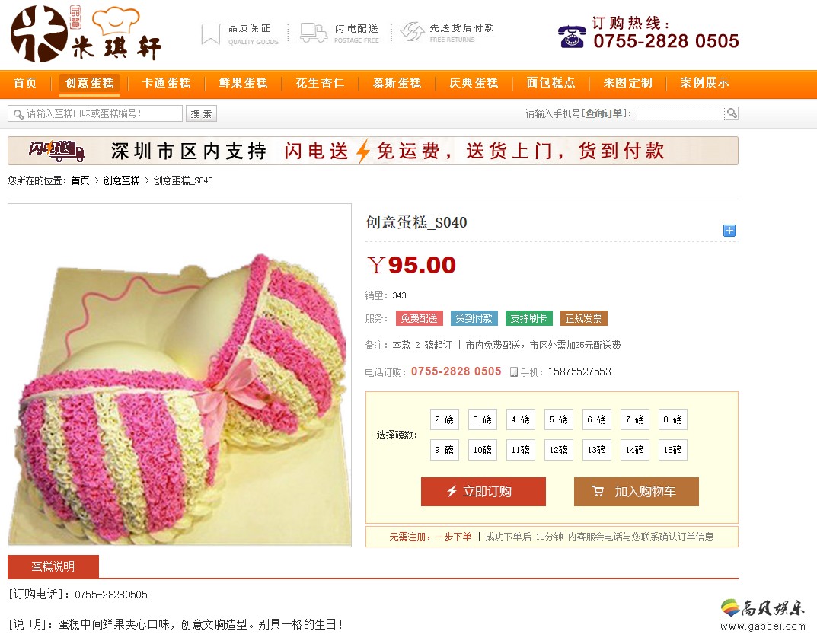Viewport: 817px width, 644px height.
Task: Click the 闪电送 free-shipping banner
Action: [x=373, y=151]
